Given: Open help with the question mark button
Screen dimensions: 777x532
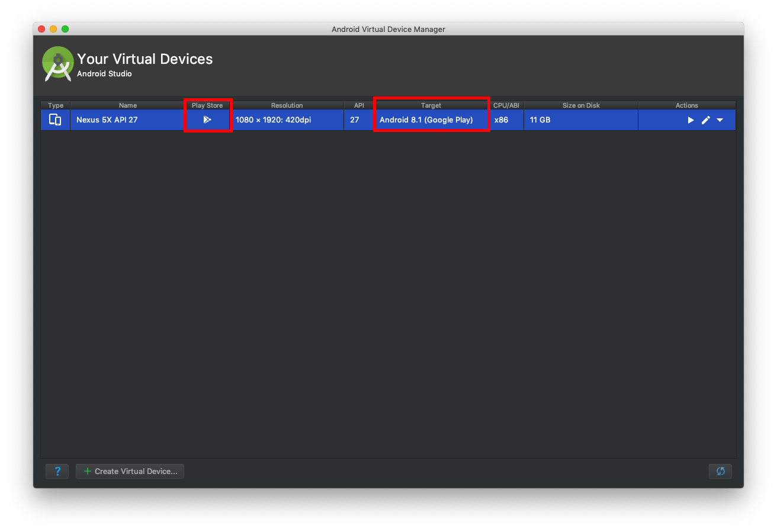Looking at the screenshot, I should (57, 471).
